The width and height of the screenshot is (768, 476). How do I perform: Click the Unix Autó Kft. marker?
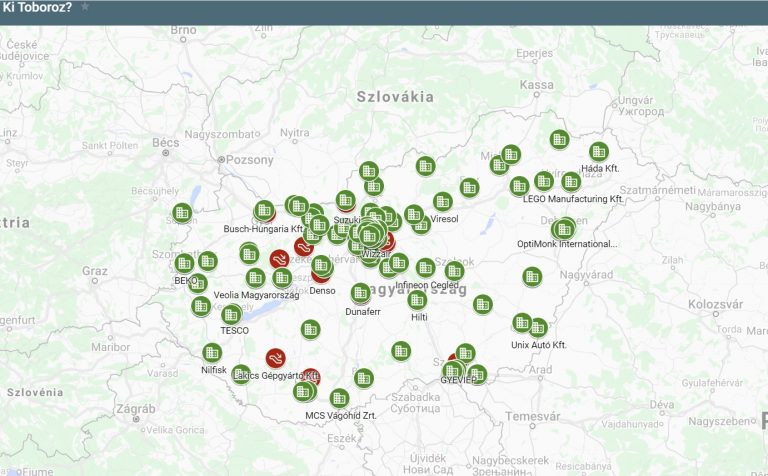click(x=538, y=328)
